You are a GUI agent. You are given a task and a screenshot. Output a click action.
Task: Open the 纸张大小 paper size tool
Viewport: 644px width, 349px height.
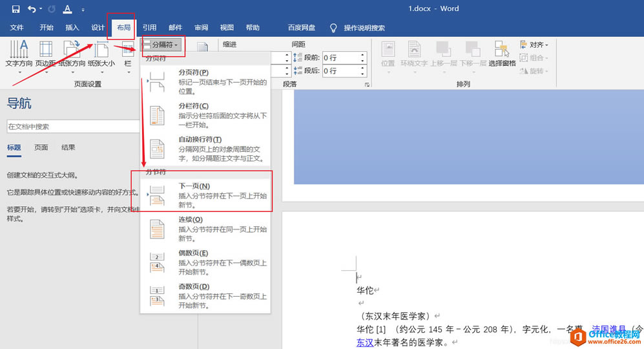101,56
